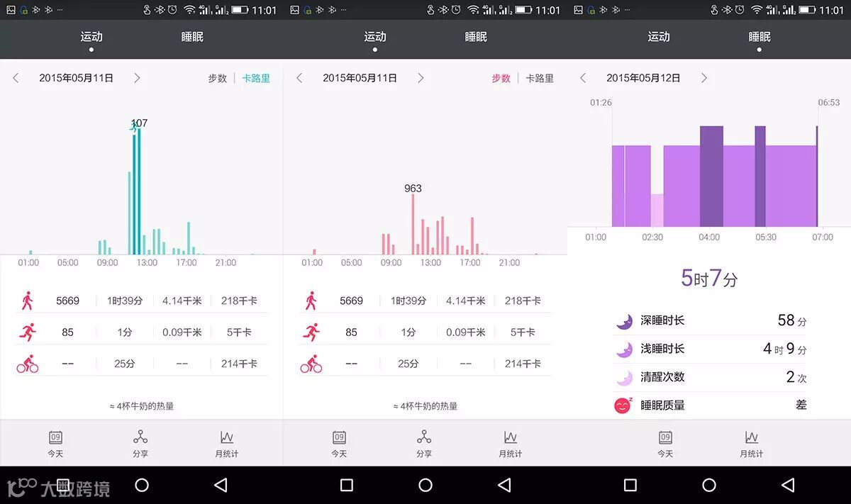Tap the 差 sleep quality rating
Screen dimensions: 851x504
tap(801, 405)
